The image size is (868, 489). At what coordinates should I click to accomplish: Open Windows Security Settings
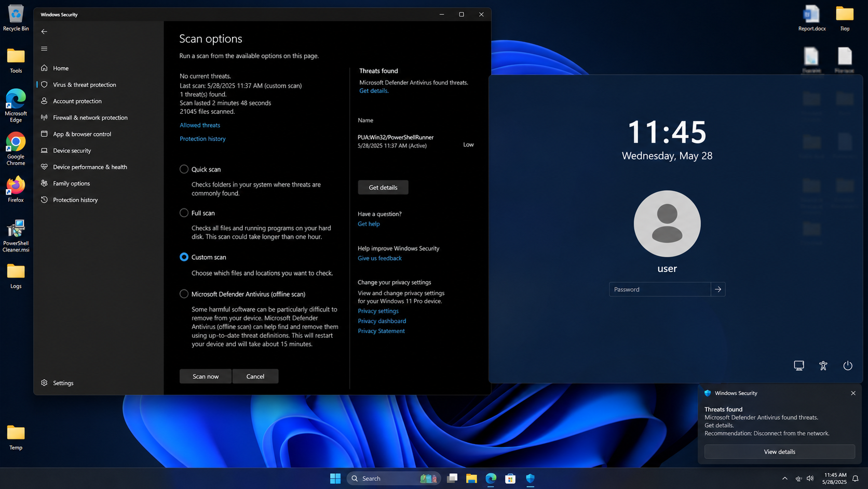click(x=63, y=383)
